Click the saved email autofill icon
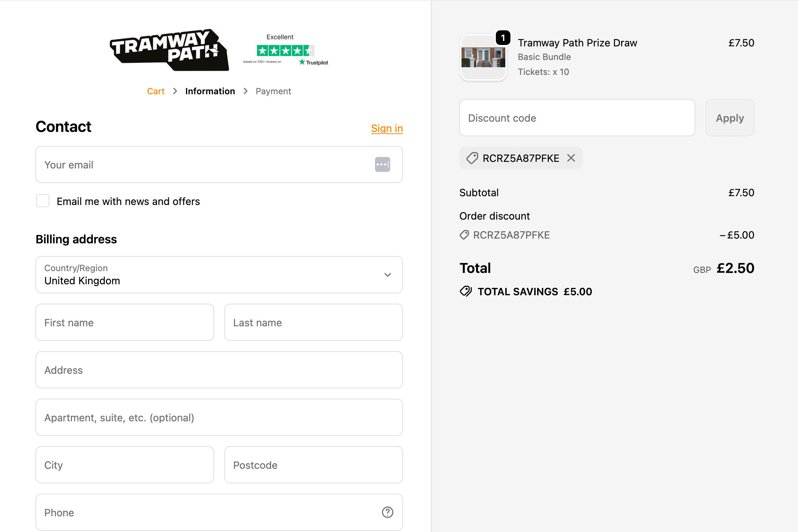 click(382, 164)
